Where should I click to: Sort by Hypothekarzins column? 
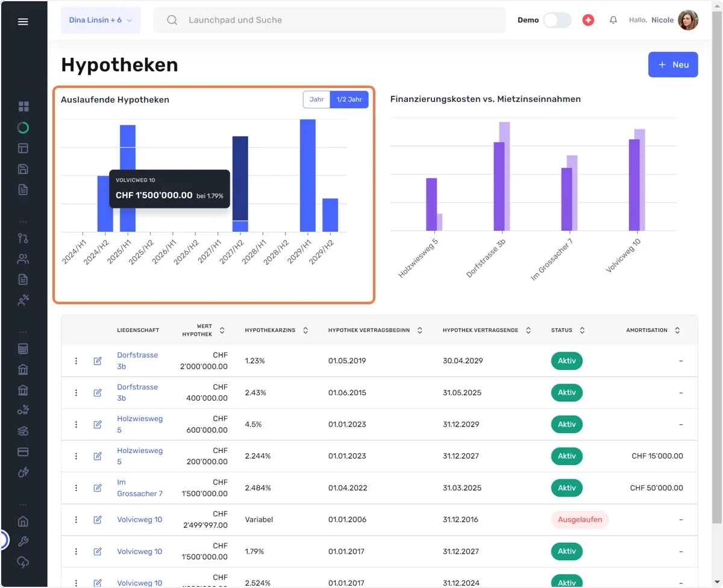click(x=305, y=330)
